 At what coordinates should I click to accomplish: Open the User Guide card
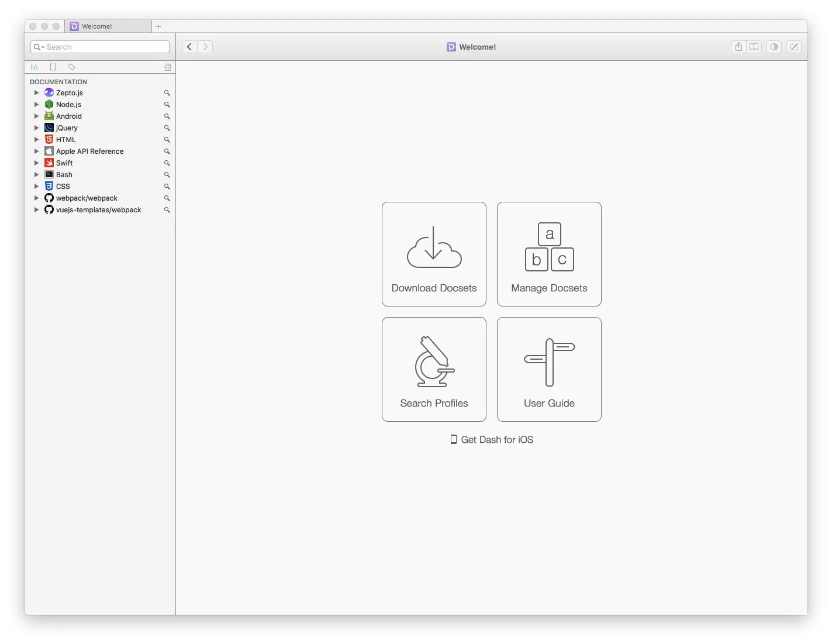click(549, 369)
